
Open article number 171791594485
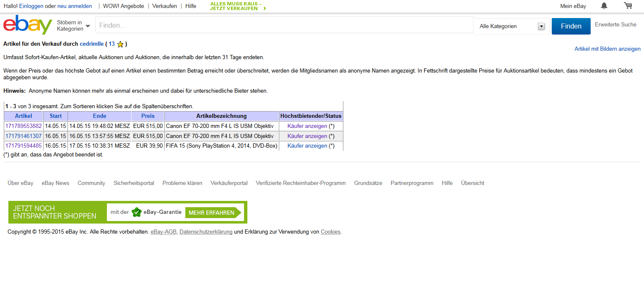point(23,146)
